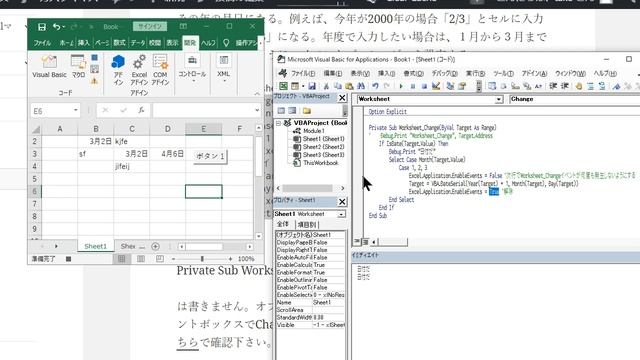The width and height of the screenshot is (640, 360).
Task: Open Excel アドイン gear icon
Action: point(139,62)
